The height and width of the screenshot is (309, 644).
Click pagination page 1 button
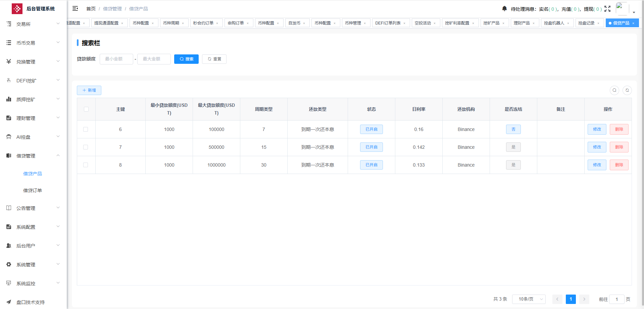tap(571, 299)
